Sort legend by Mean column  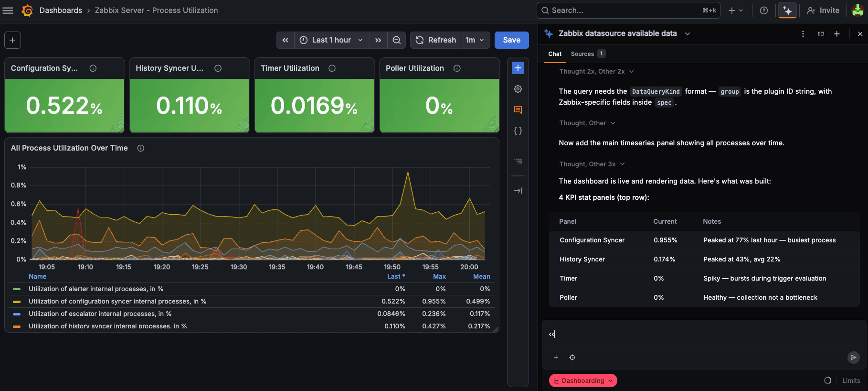(x=481, y=277)
